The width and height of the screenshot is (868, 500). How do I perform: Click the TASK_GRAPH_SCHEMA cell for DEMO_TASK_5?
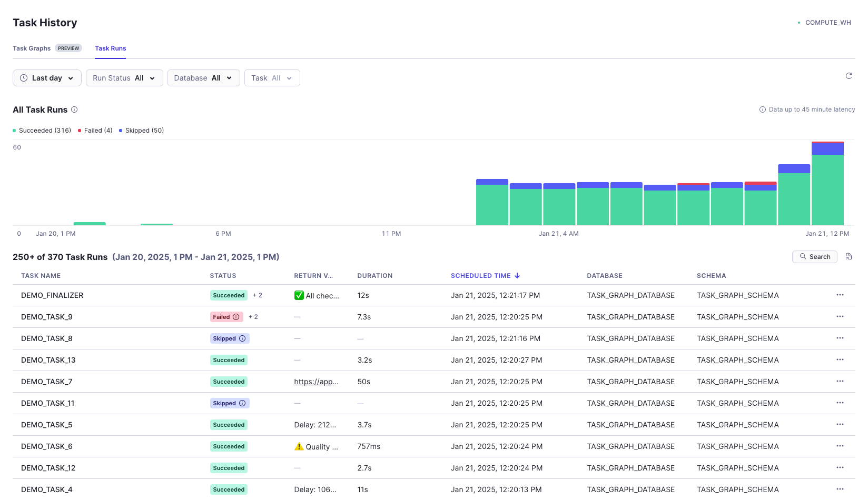tap(738, 425)
